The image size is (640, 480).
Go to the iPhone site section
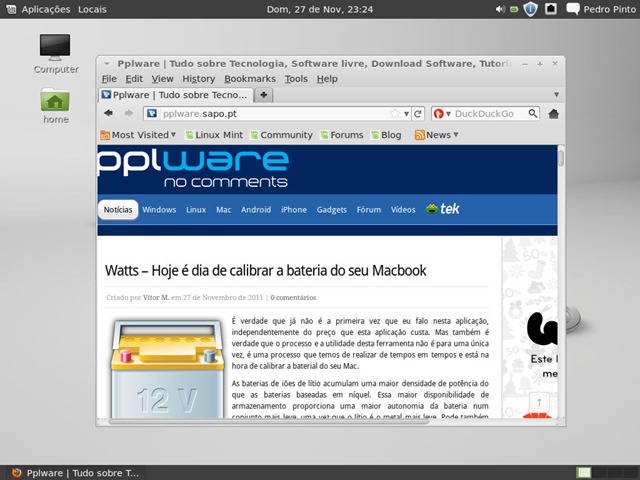(x=294, y=209)
